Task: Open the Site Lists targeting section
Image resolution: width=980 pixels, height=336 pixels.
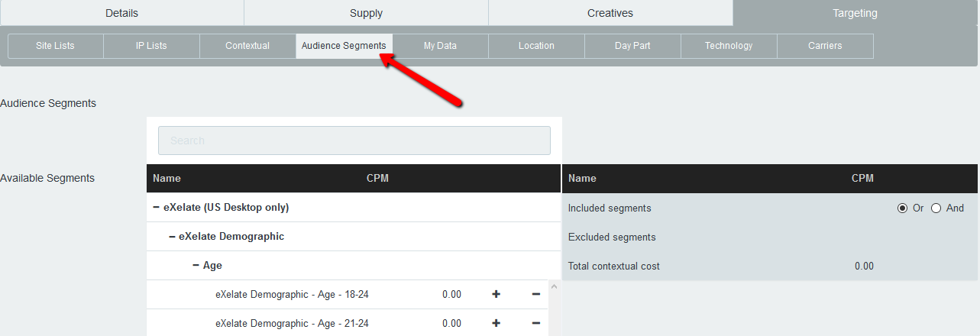Action: pyautogui.click(x=55, y=46)
